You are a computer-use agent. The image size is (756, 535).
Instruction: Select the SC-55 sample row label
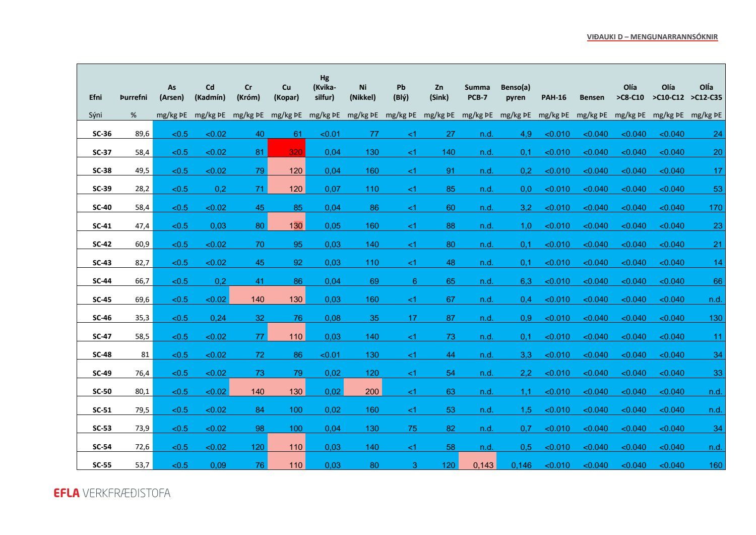(102, 465)
